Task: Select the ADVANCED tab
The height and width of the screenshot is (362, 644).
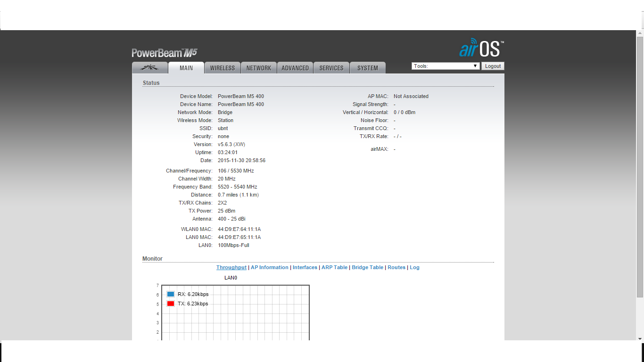Action: [x=295, y=68]
